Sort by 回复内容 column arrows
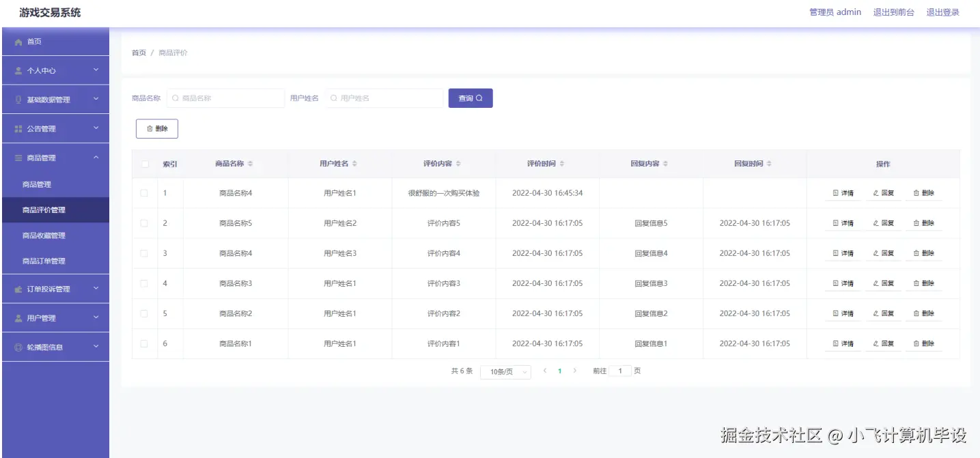This screenshot has width=980, height=458. pyautogui.click(x=666, y=164)
